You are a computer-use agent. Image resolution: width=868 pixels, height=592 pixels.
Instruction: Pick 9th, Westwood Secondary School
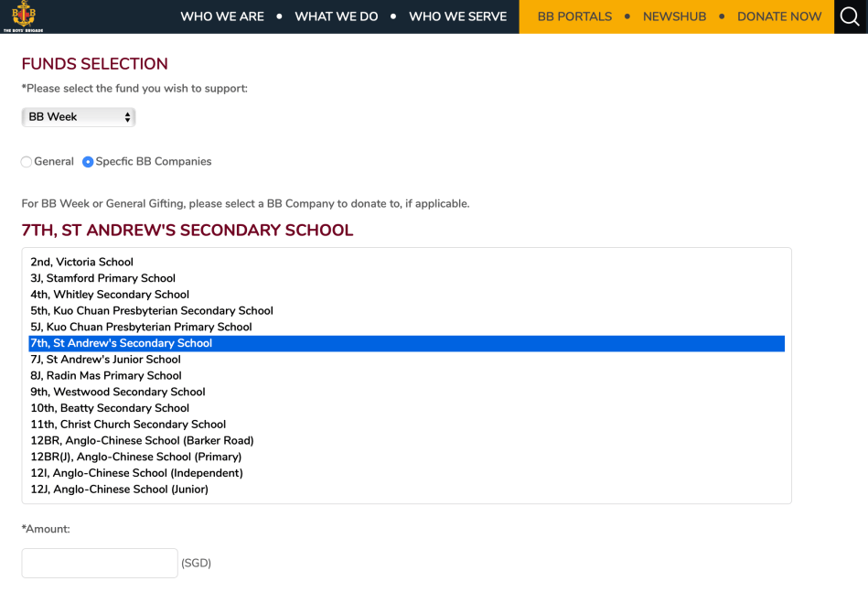pos(117,392)
